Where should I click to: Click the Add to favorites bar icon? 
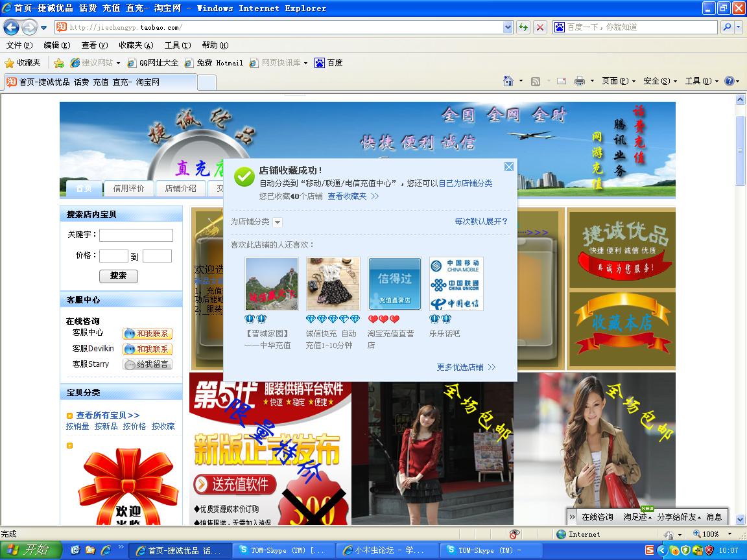coord(59,63)
